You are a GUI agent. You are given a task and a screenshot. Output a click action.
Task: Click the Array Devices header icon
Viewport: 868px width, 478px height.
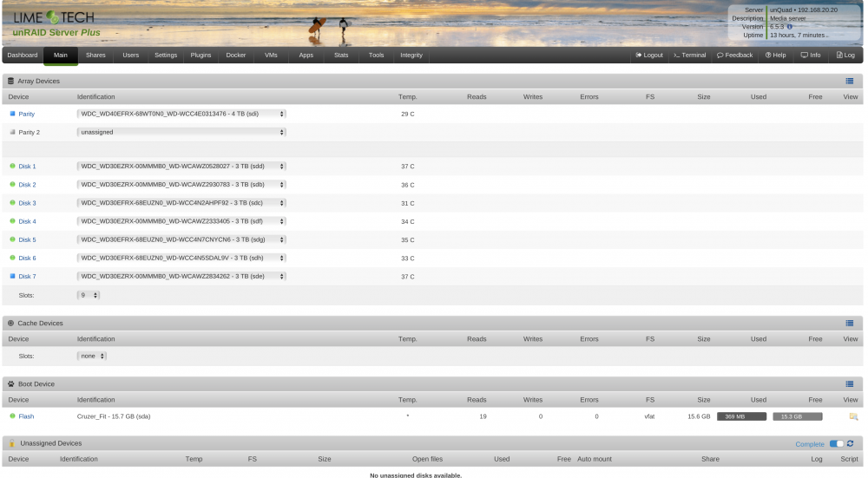click(10, 81)
